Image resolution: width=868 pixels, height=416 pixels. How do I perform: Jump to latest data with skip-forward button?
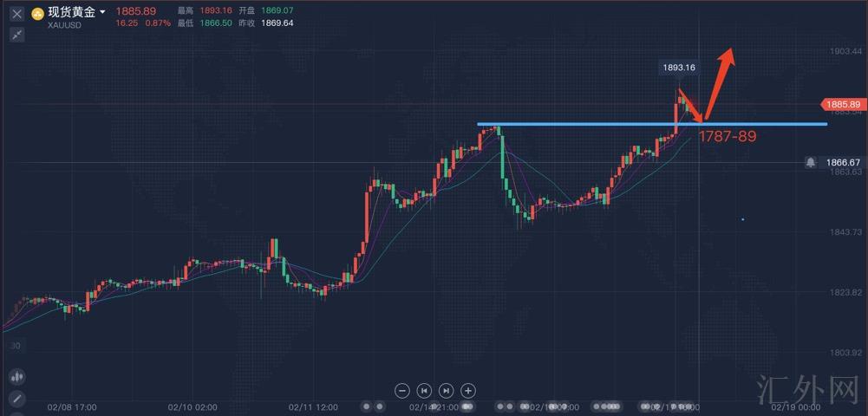446,391
